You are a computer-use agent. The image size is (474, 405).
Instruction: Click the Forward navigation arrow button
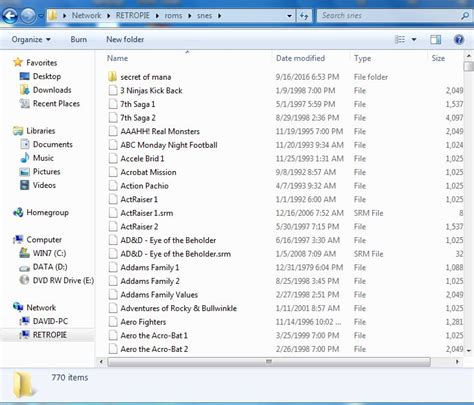pyautogui.click(x=28, y=16)
